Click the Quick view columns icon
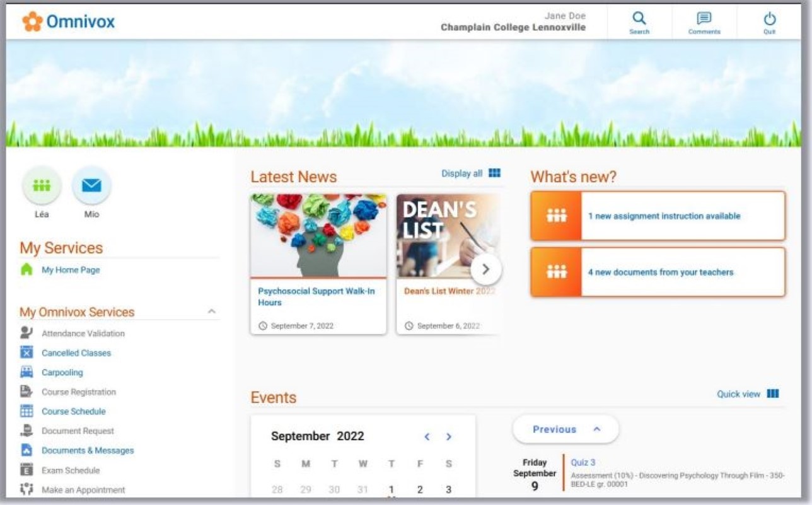The height and width of the screenshot is (505, 812). click(773, 394)
